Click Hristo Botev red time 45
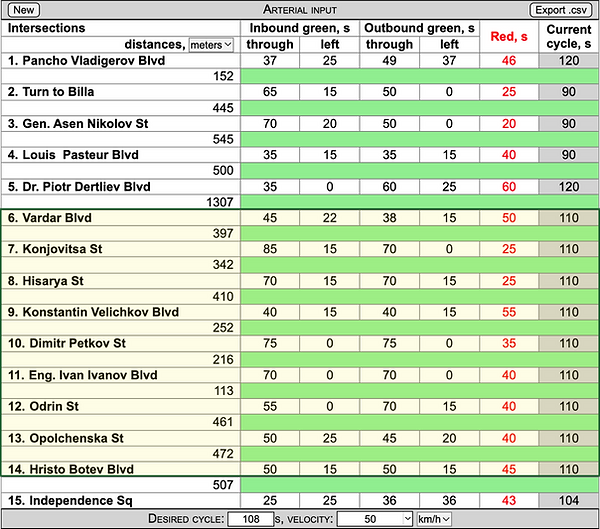 coord(509,469)
